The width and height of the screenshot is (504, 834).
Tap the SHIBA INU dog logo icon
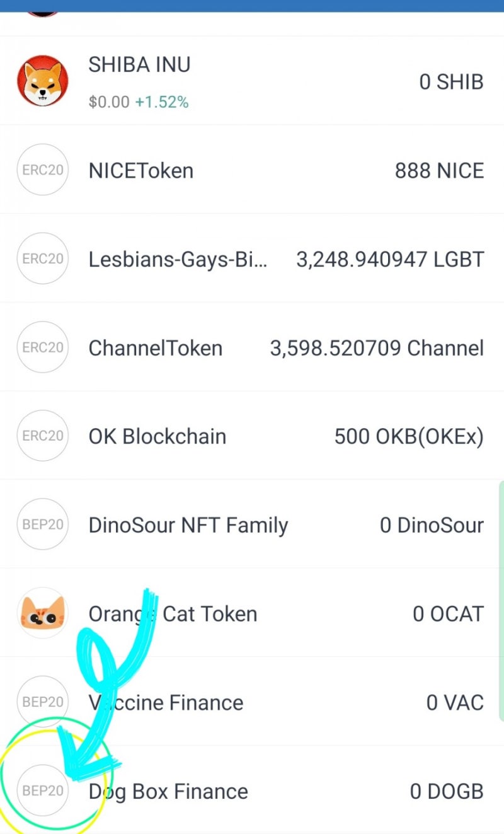coord(42,81)
